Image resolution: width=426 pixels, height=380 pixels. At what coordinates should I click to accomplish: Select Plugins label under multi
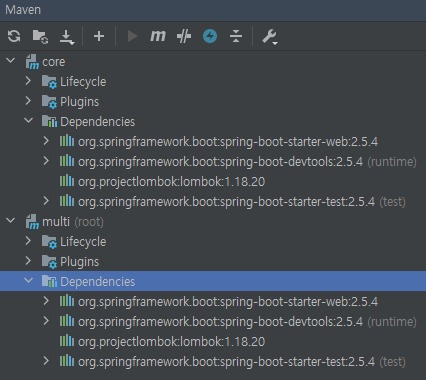coord(80,262)
